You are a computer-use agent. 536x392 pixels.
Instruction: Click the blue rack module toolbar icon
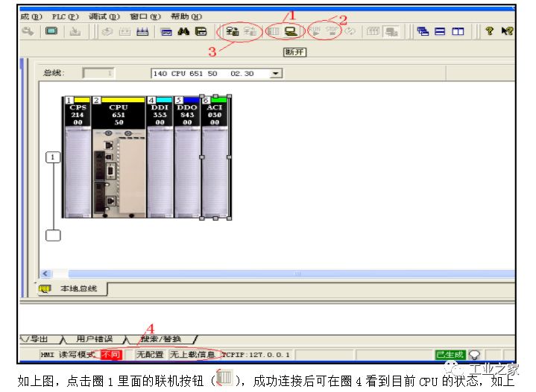(x=142, y=32)
